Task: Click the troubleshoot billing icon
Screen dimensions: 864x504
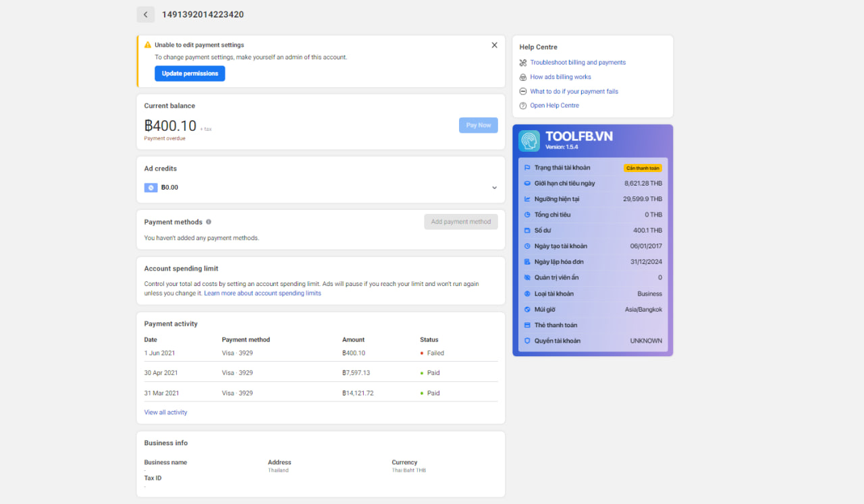Action: [523, 63]
